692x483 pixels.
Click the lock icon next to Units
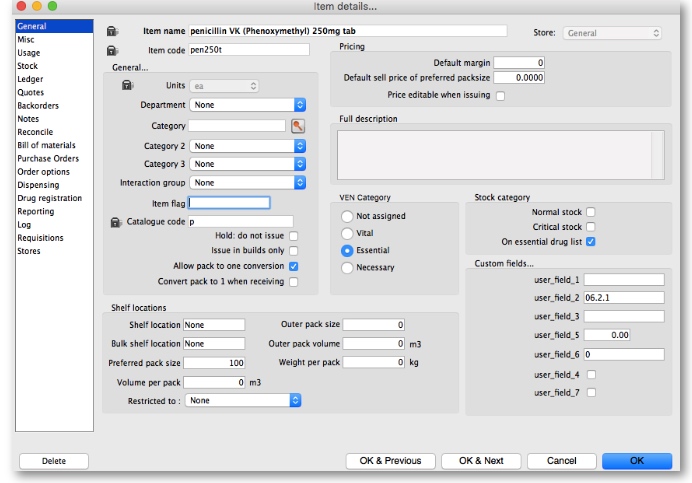point(127,86)
